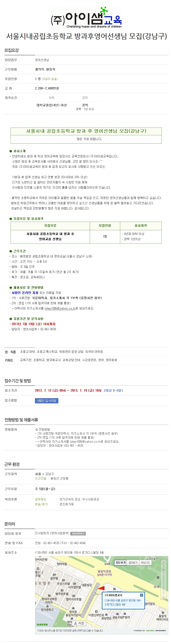The width and height of the screenshot is (171, 644).
Task: Close the (주)아이샘교육 map info popup
Action: [x=141, y=595]
